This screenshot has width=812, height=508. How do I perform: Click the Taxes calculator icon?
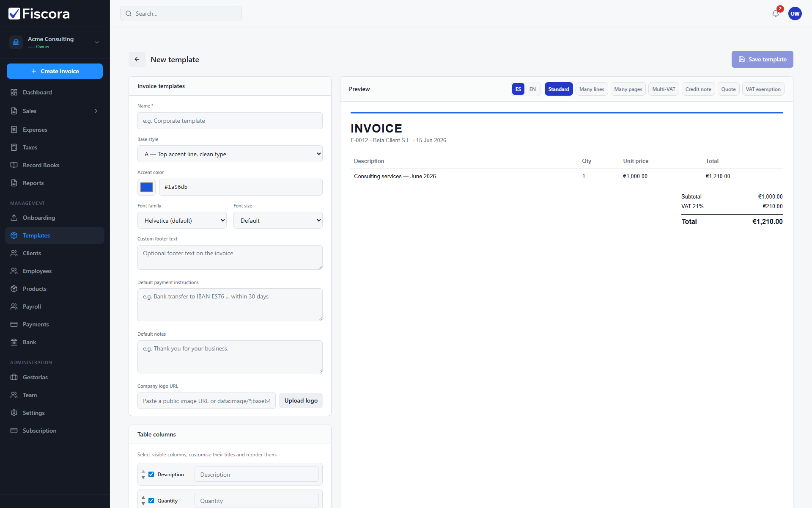(x=14, y=147)
